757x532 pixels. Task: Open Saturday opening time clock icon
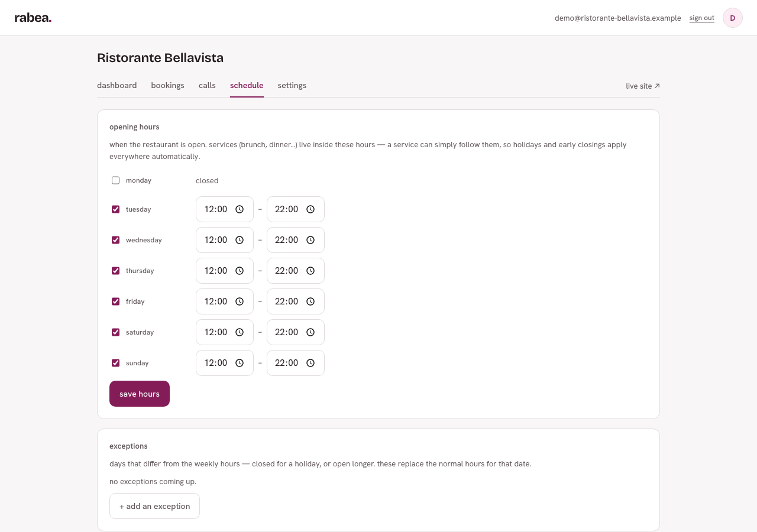pyautogui.click(x=240, y=332)
